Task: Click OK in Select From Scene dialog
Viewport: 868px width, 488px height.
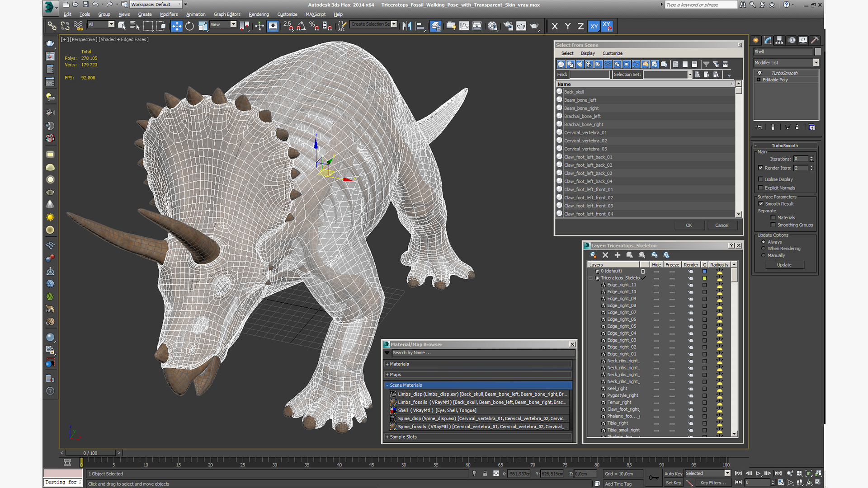Action: coord(689,225)
